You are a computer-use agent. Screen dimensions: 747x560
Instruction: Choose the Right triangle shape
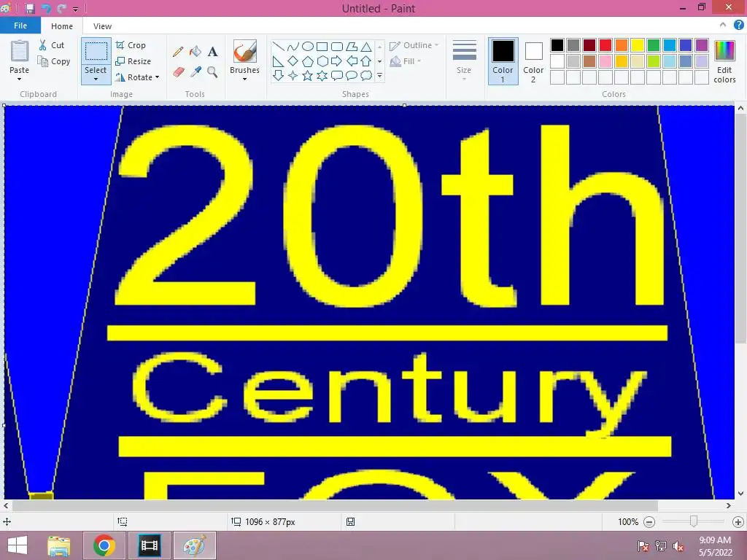point(278,61)
